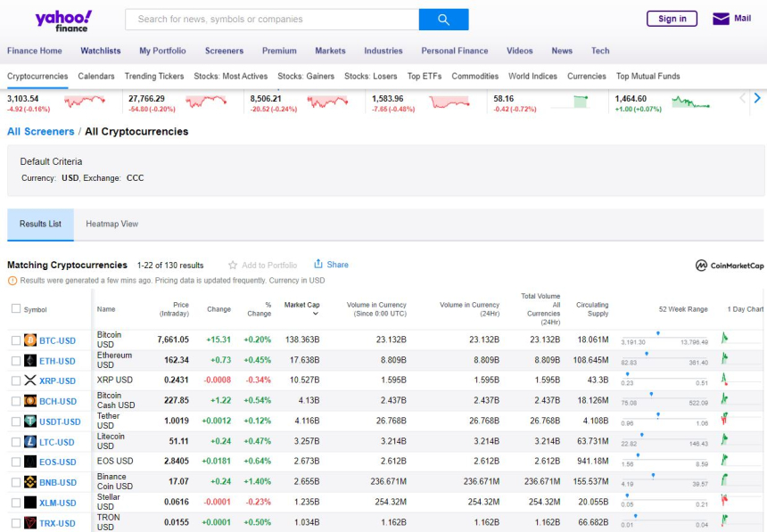Screen dimensions: 767x532
Task: Click the Share icon above the table
Action: [318, 264]
